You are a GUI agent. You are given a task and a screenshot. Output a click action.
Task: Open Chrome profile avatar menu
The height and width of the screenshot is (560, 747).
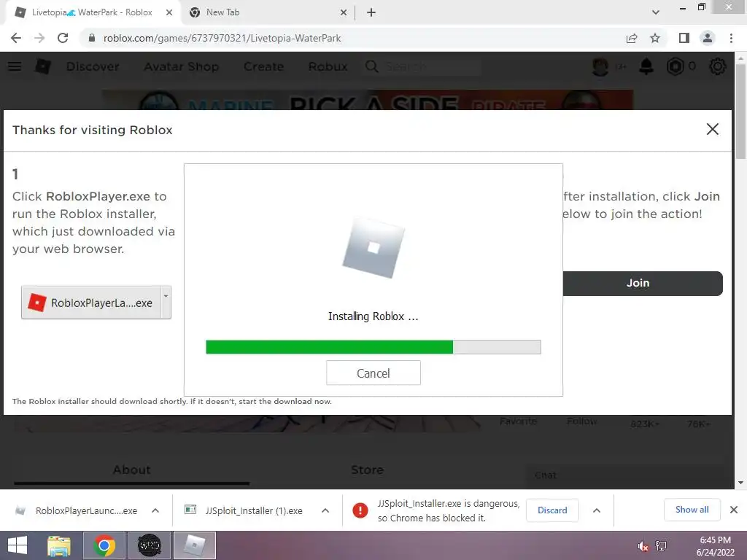click(708, 38)
